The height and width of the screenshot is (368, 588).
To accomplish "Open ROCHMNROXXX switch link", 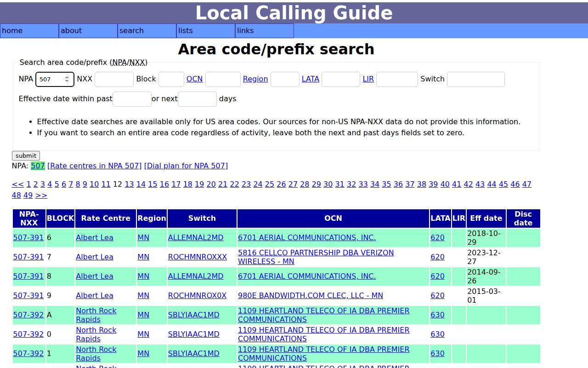I will pos(198,257).
